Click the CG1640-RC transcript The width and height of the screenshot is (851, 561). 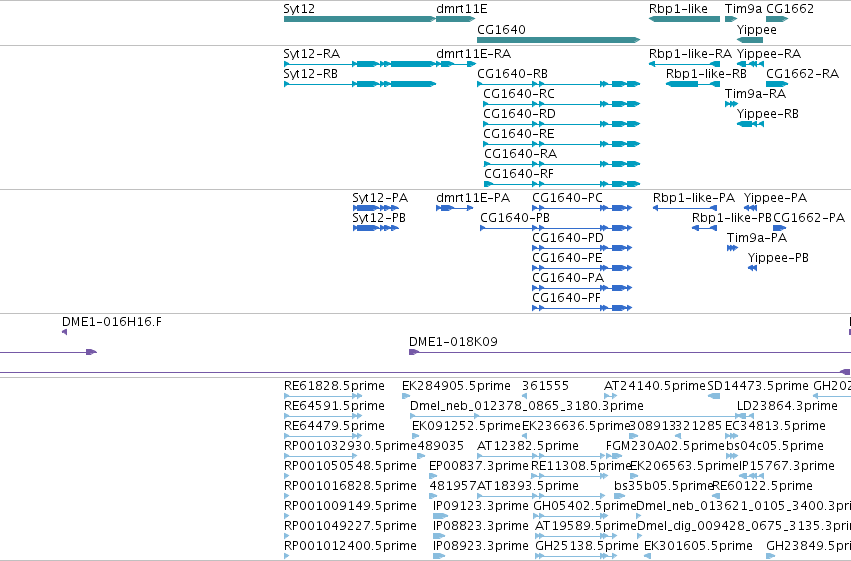562,104
